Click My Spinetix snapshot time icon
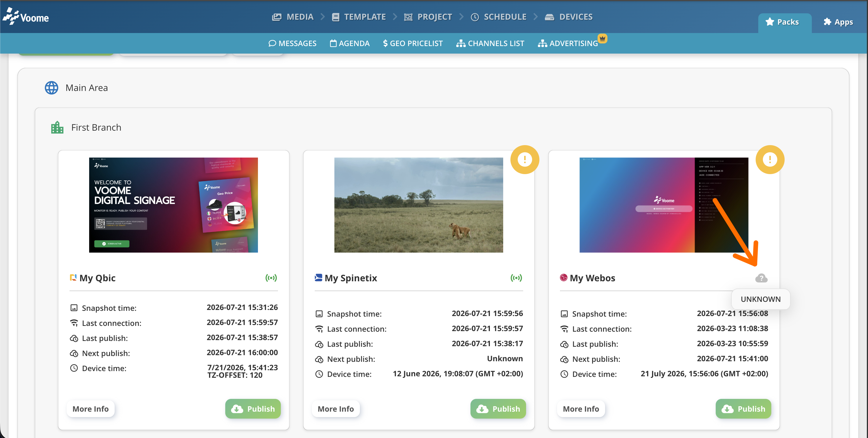 point(319,314)
